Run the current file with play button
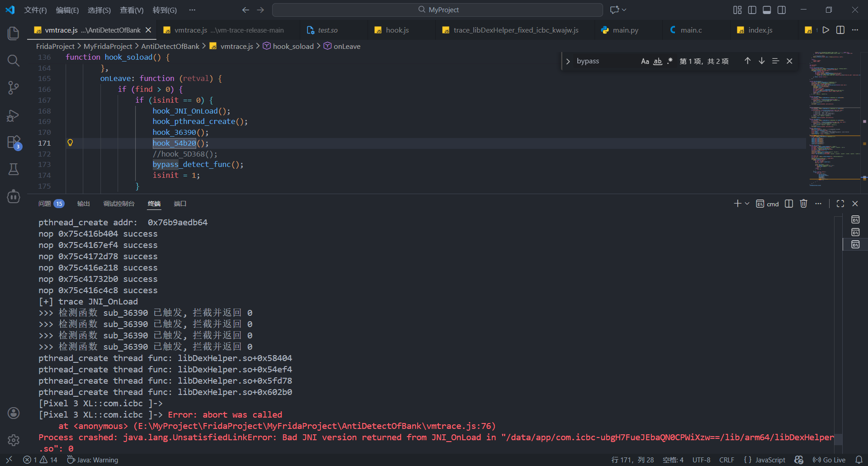868x466 pixels. click(826, 30)
